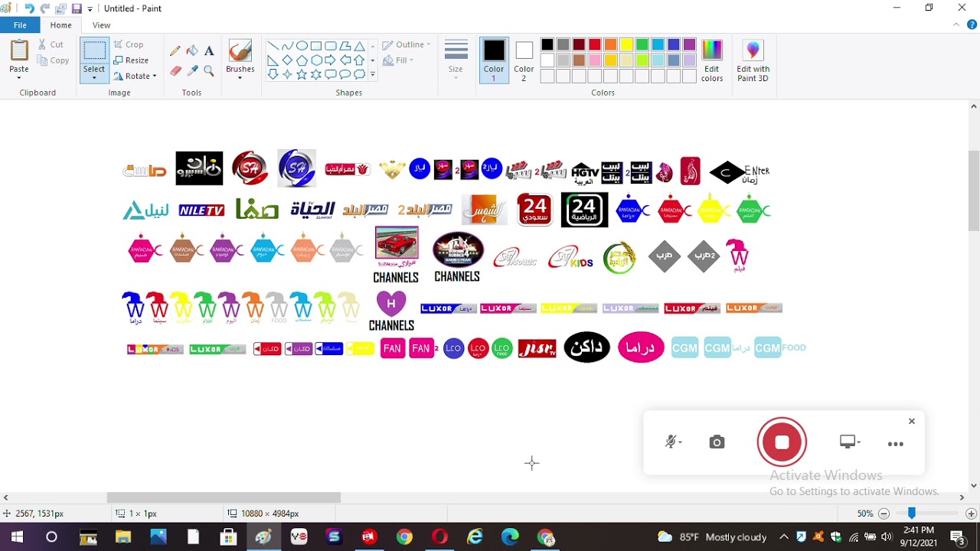
Task: Open Google Chrome from taskbar
Action: tap(404, 537)
